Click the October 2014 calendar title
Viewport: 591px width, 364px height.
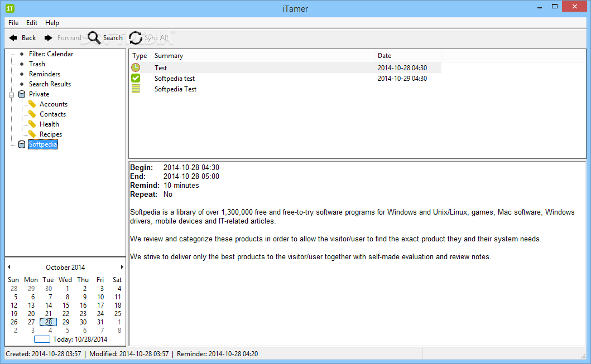coord(65,267)
